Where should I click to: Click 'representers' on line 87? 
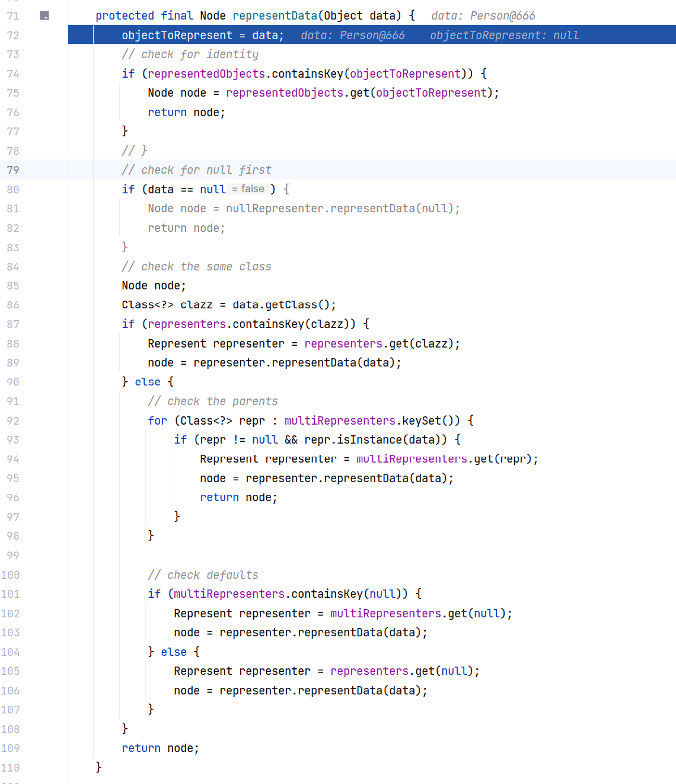187,324
